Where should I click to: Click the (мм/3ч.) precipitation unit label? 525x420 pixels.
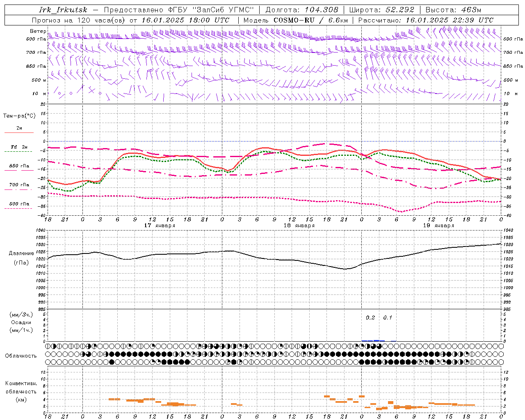tap(21, 315)
